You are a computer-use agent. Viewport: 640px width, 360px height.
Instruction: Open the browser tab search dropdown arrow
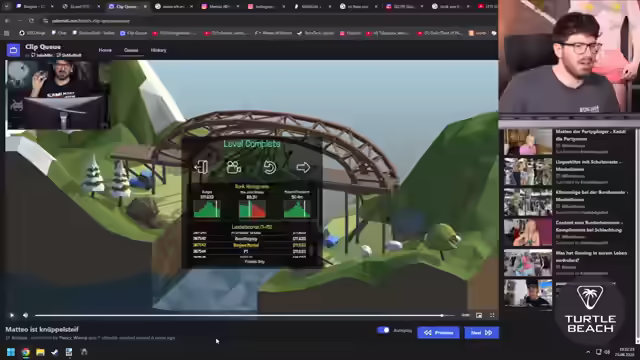(x=6, y=7)
